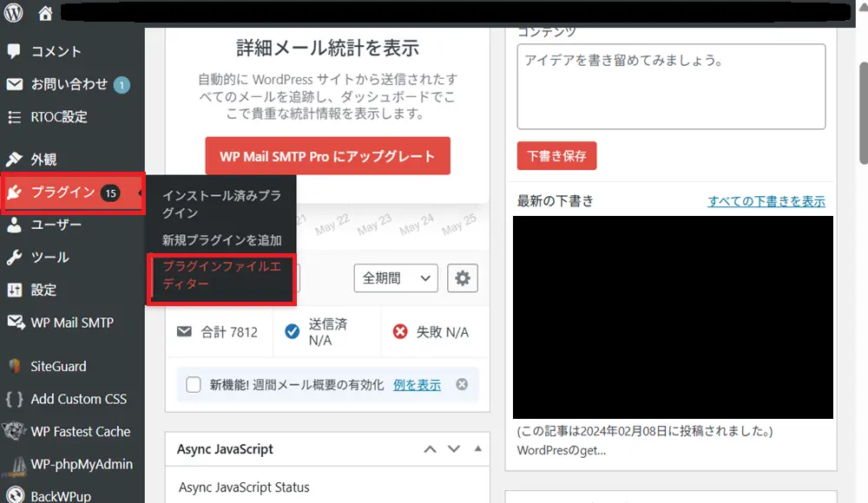
Task: Click the draft content text area
Action: coord(671,87)
